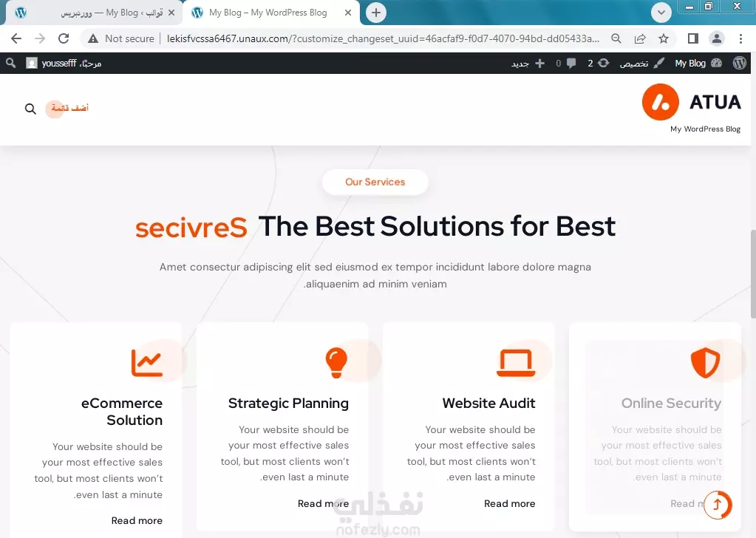The height and width of the screenshot is (538, 756).
Task: Open Chrome three-dot menu
Action: (x=740, y=38)
